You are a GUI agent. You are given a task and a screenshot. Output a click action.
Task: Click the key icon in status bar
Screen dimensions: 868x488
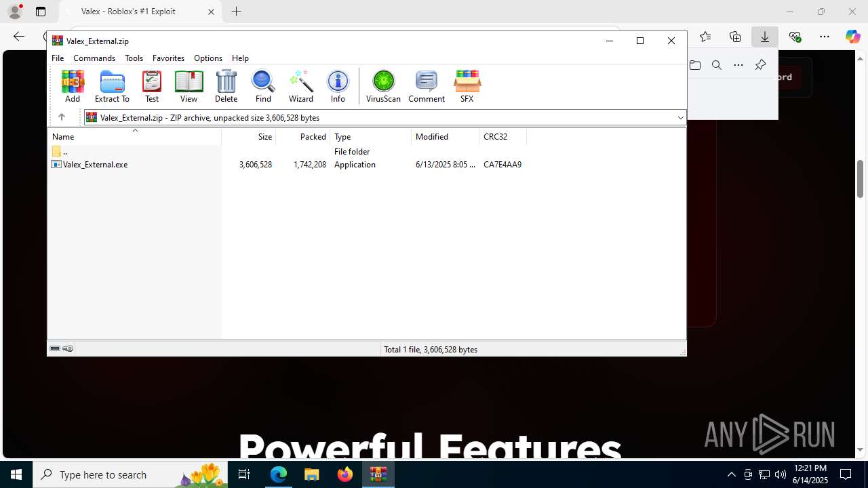coord(68,348)
